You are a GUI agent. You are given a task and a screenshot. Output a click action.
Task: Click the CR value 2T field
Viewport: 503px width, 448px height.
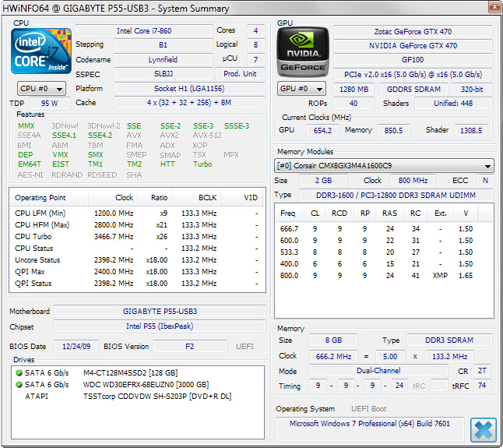coord(482,371)
